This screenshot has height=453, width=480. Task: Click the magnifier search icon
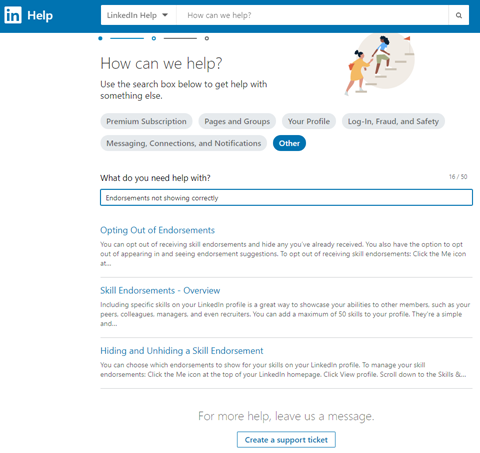(459, 15)
